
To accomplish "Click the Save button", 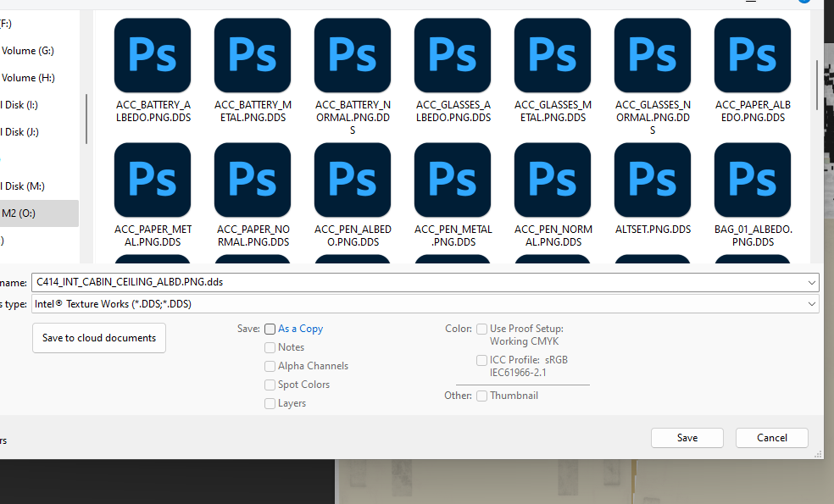I will (x=687, y=438).
